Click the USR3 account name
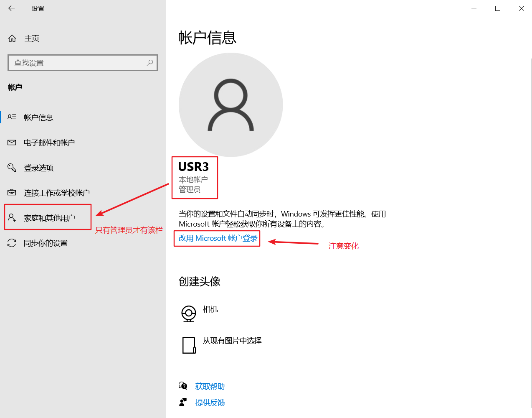This screenshot has height=418, width=532. 193,167
